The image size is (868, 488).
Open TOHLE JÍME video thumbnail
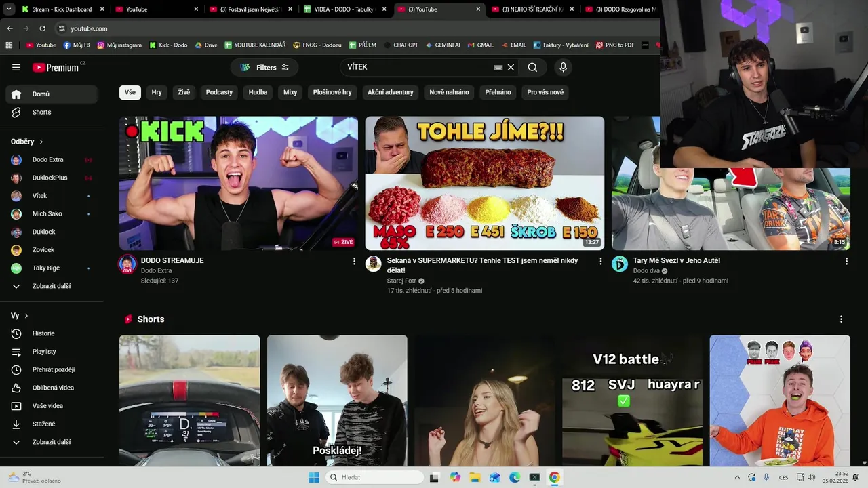coord(485,183)
